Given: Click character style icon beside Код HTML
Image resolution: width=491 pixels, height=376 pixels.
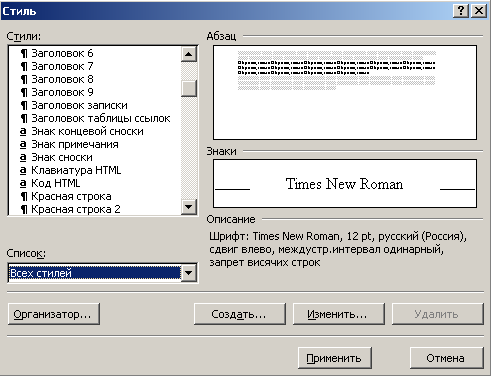Looking at the screenshot, I should coord(23,184).
